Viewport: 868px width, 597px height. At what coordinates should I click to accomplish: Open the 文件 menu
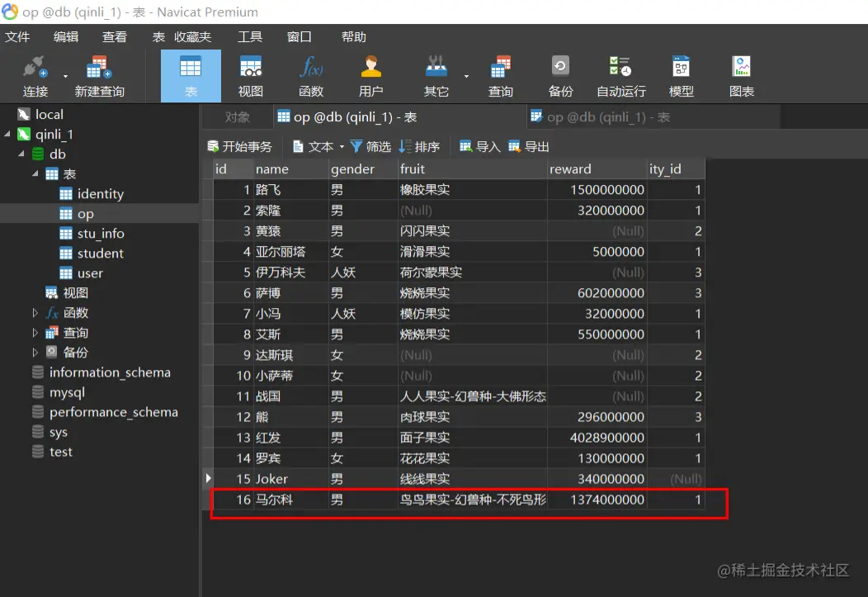pos(17,37)
